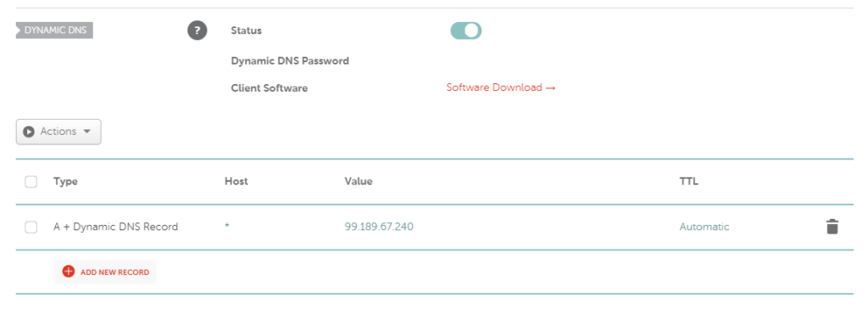Open the A + Dynamic DNS Record type selector

[x=115, y=227]
